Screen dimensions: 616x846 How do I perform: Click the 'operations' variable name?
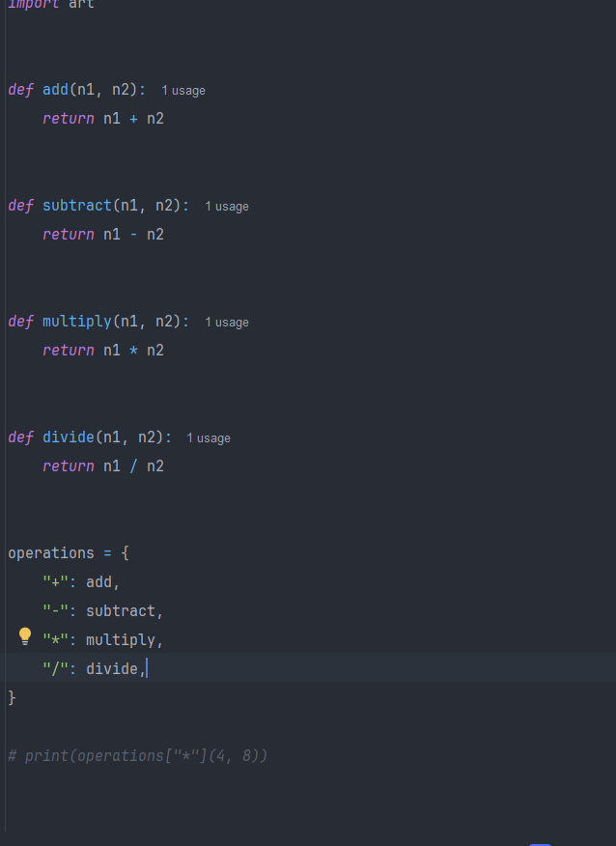pyautogui.click(x=51, y=553)
